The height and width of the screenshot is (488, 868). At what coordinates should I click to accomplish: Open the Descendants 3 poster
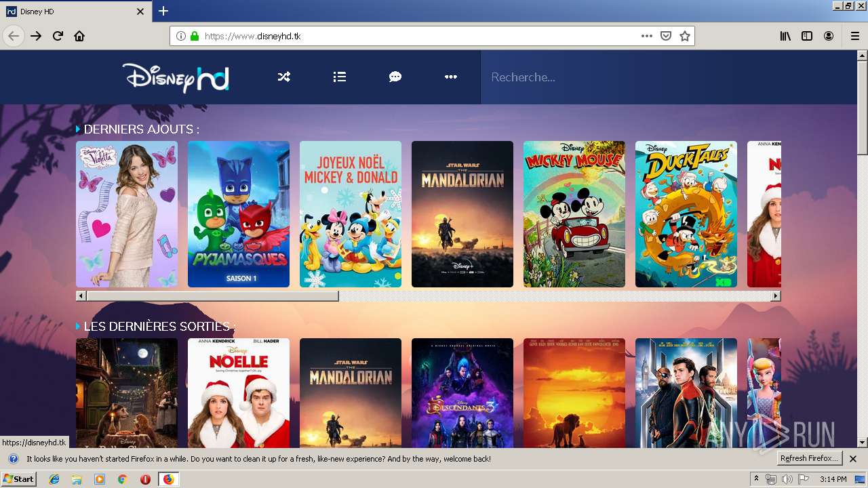(462, 393)
